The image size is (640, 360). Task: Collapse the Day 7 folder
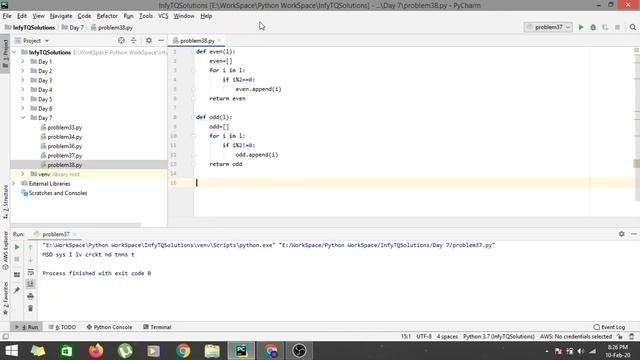23,118
